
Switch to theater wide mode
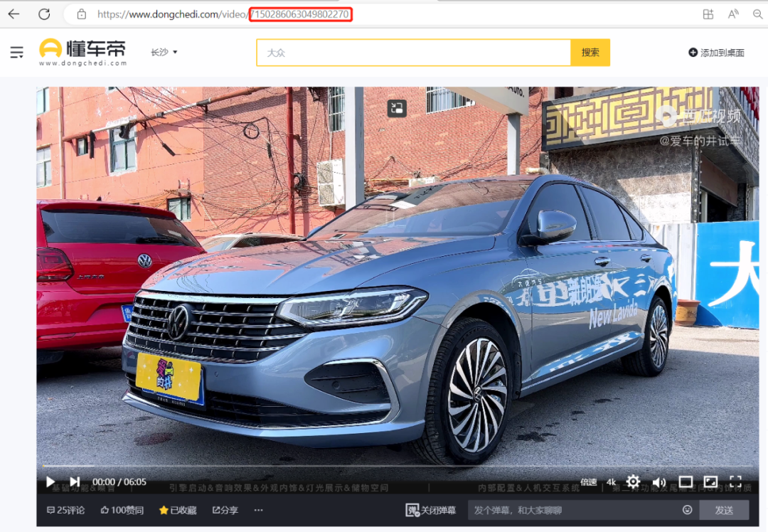pyautogui.click(x=686, y=482)
